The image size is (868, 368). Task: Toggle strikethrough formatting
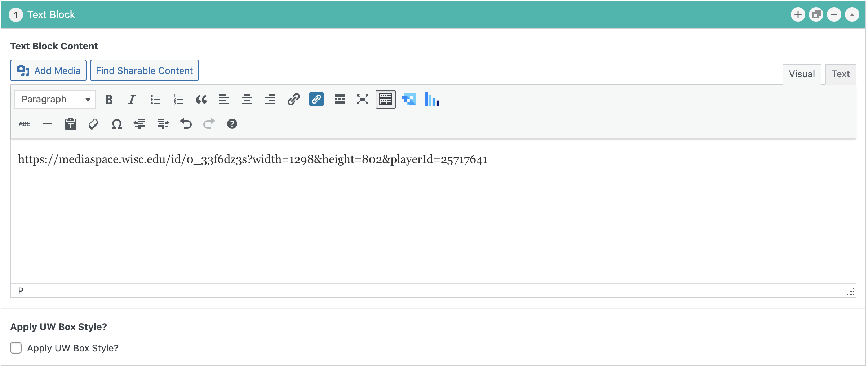coord(25,124)
